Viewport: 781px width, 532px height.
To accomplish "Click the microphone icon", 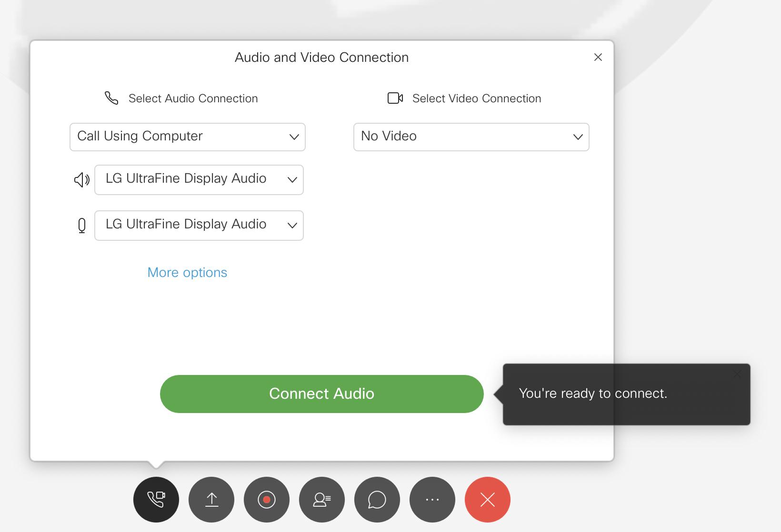I will pyautogui.click(x=81, y=225).
